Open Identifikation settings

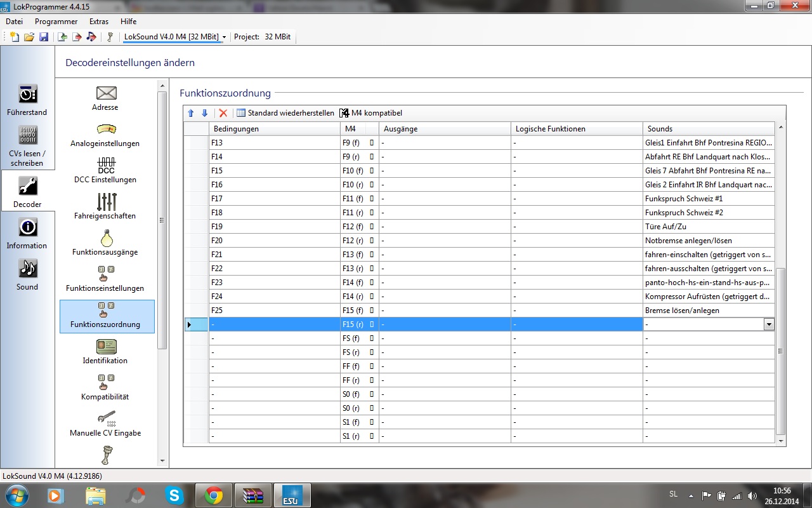click(105, 352)
